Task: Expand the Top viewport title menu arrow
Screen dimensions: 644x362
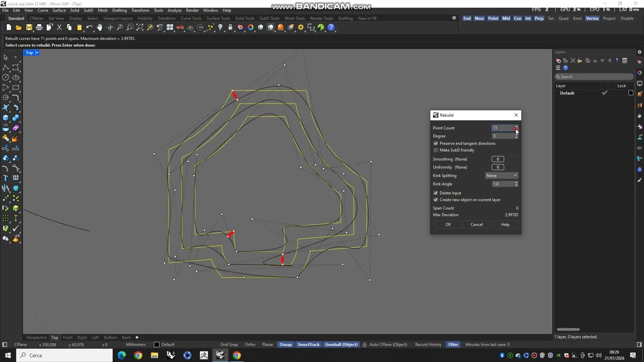Action: [37, 53]
